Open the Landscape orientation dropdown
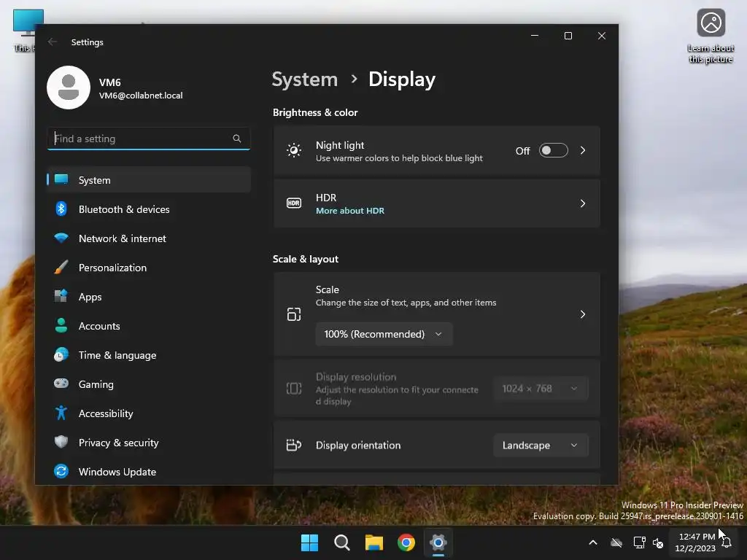 point(541,446)
